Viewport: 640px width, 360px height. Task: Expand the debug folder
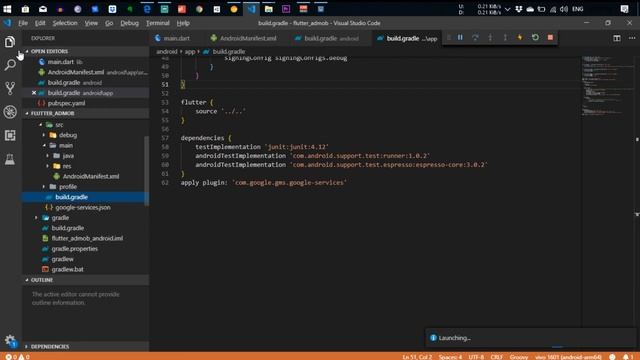pyautogui.click(x=44, y=135)
